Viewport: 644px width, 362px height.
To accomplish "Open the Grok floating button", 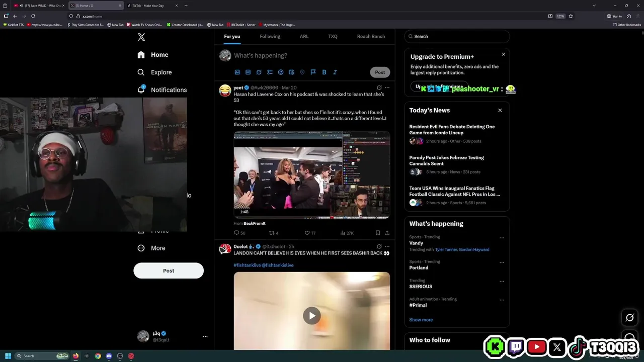I will [x=629, y=317].
